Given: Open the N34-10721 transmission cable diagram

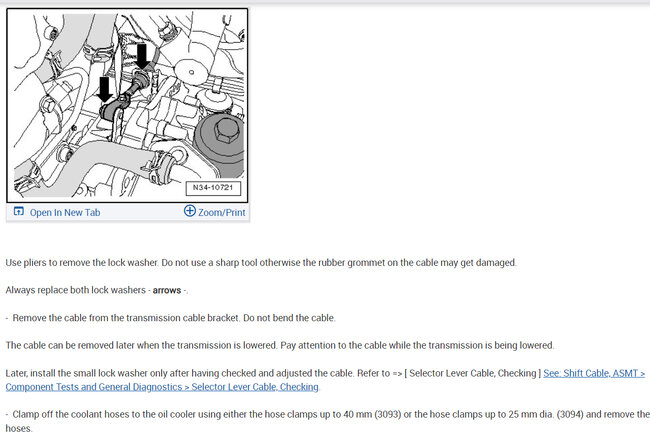Looking at the screenshot, I should (x=127, y=105).
